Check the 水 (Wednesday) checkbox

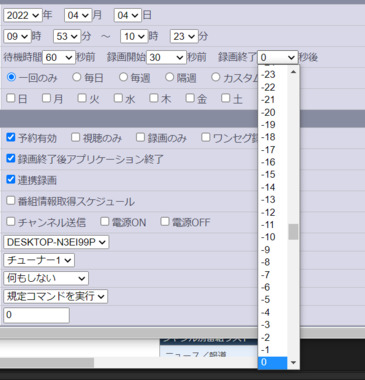point(118,98)
